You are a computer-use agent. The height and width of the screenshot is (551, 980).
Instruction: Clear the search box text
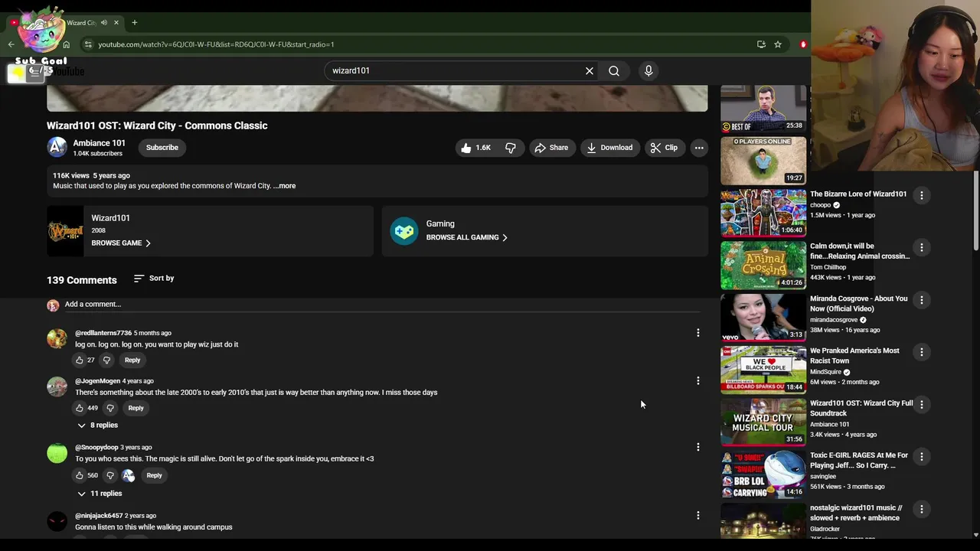coord(590,70)
